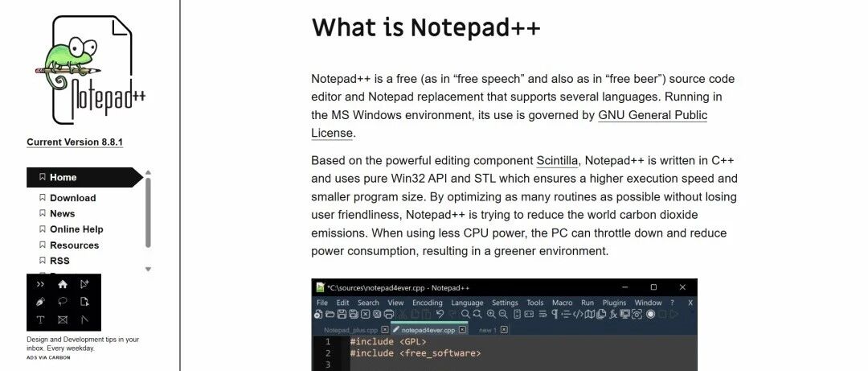
Task: Select the cursor-plus tool in black panel
Action: (84, 284)
